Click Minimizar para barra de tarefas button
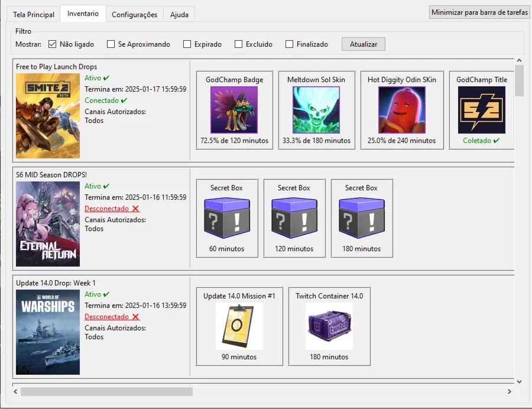This screenshot has width=532, height=409. [479, 12]
